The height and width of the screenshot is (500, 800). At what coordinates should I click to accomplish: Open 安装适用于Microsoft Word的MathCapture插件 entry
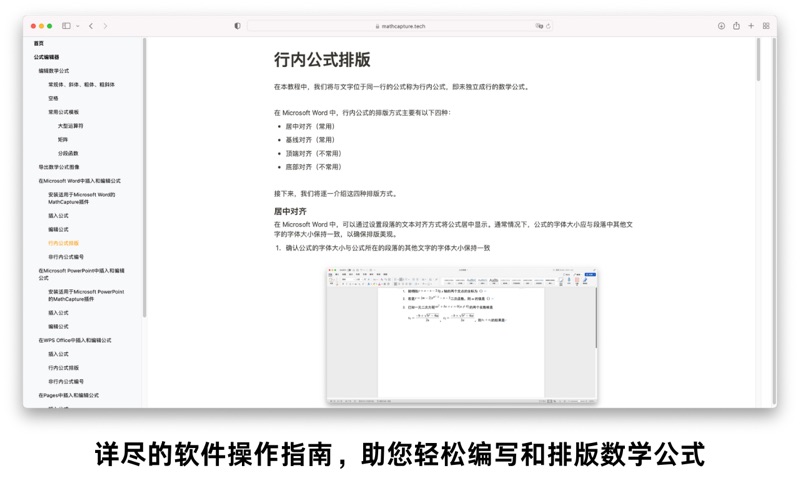click(x=82, y=198)
